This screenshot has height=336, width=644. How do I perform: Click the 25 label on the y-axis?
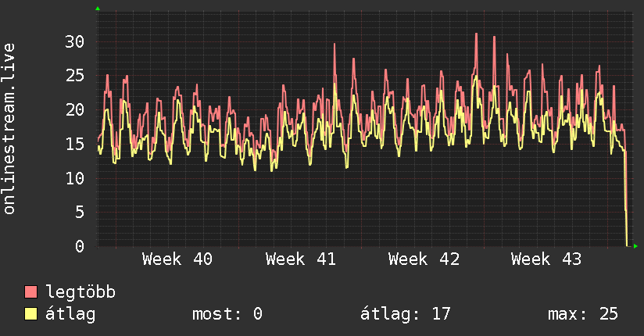tap(74, 76)
